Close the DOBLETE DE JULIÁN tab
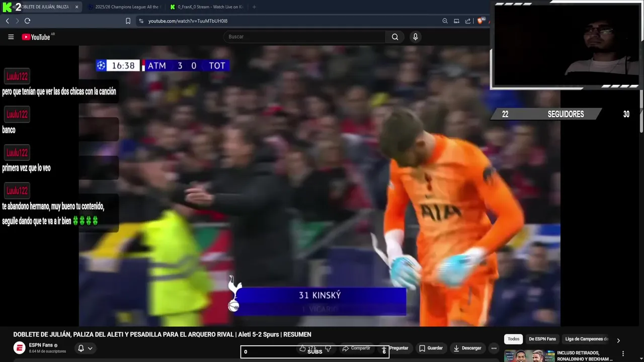Viewport: 644px width, 362px height. (x=77, y=7)
